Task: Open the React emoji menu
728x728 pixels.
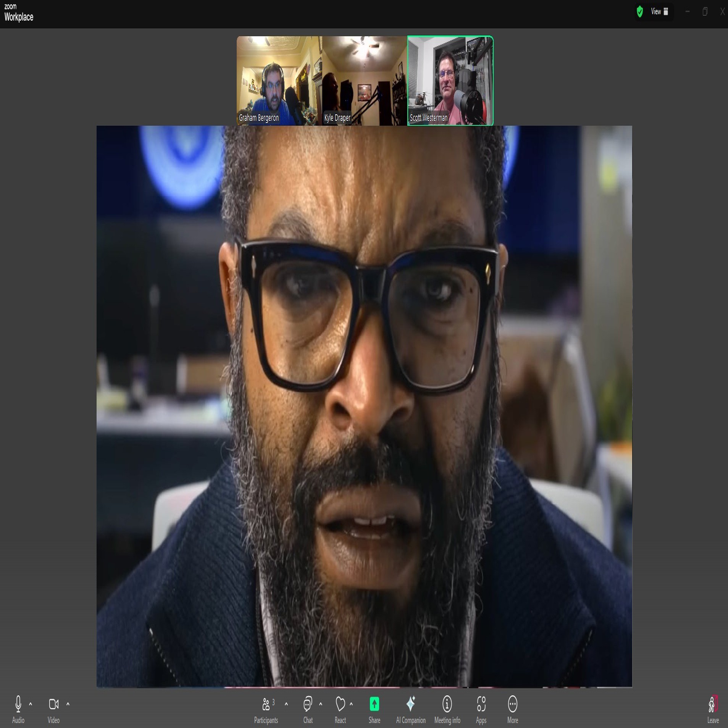Action: pyautogui.click(x=340, y=709)
